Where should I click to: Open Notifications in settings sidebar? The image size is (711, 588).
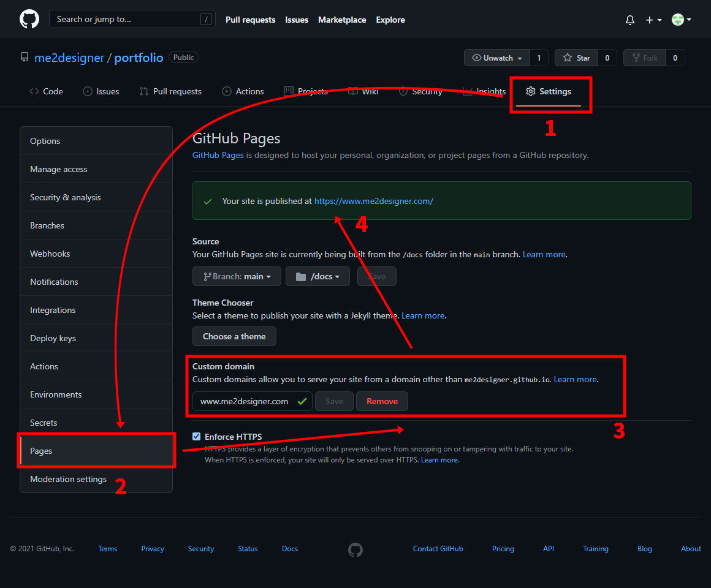[96, 282]
